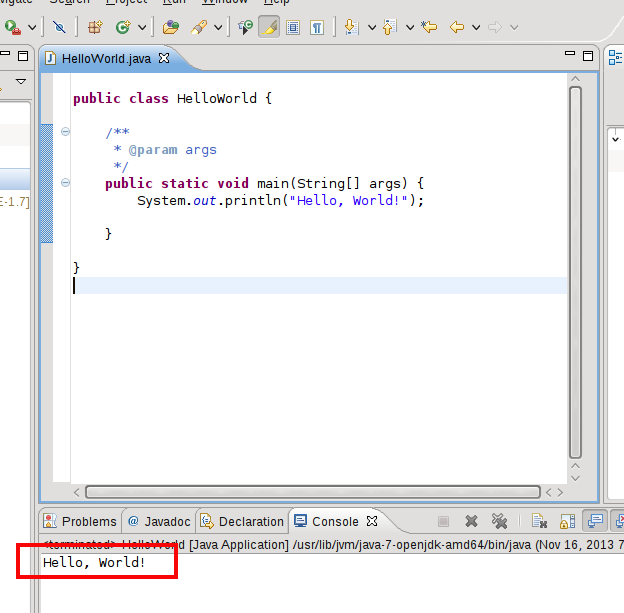The width and height of the screenshot is (624, 613).
Task: Click the scroll-up arrow of editor scrollbar
Action: coord(575,79)
